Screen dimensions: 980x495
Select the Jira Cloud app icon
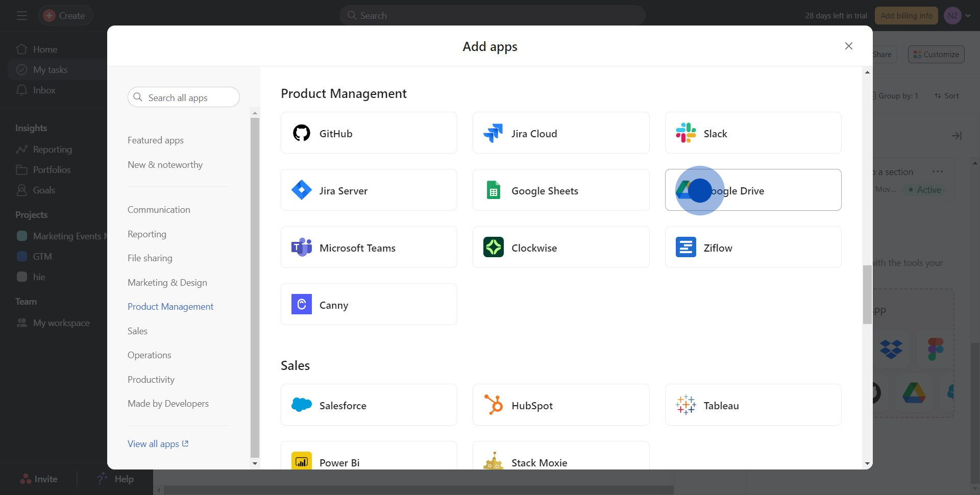tap(493, 133)
